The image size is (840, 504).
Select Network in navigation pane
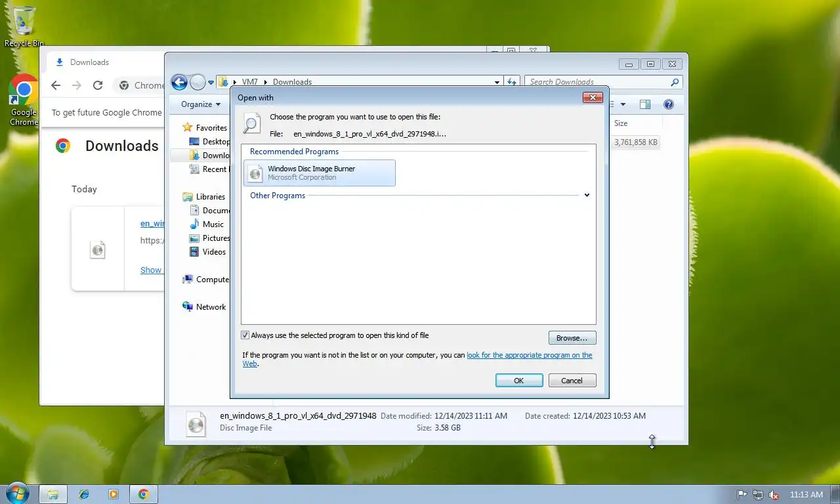click(204, 307)
